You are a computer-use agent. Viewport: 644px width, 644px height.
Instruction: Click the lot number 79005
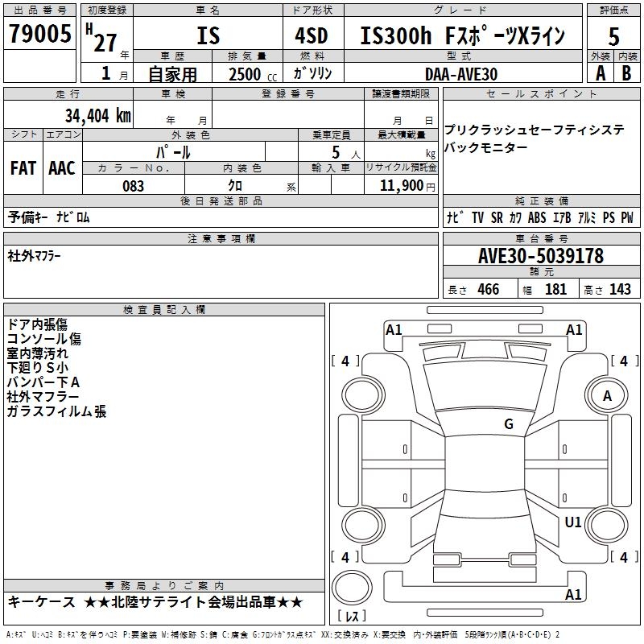tap(40, 35)
